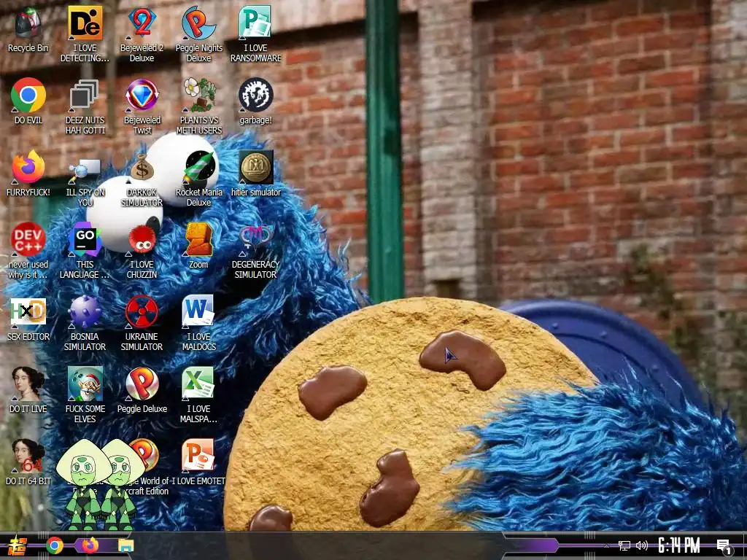Launch the Santa elf bowling game shortcut
This screenshot has width=747, height=560.
tap(85, 395)
